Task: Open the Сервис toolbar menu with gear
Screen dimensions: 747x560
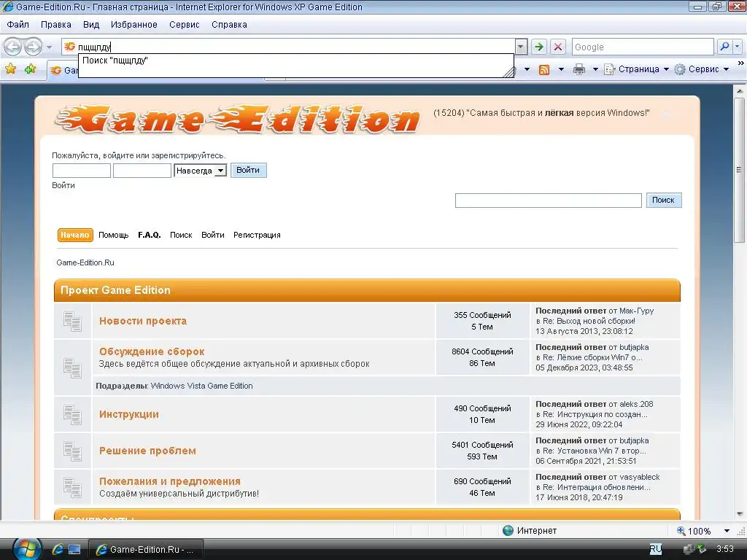Action: tap(701, 69)
